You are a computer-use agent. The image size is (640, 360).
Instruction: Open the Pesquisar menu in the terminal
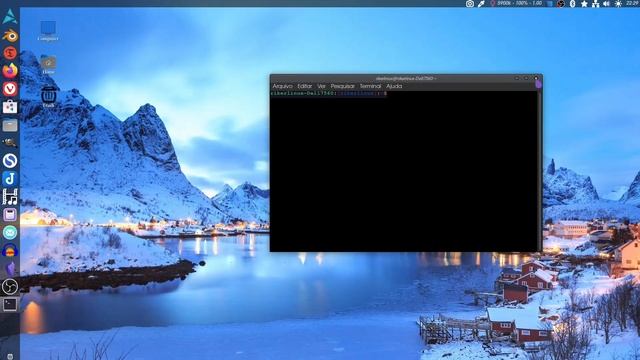[342, 86]
